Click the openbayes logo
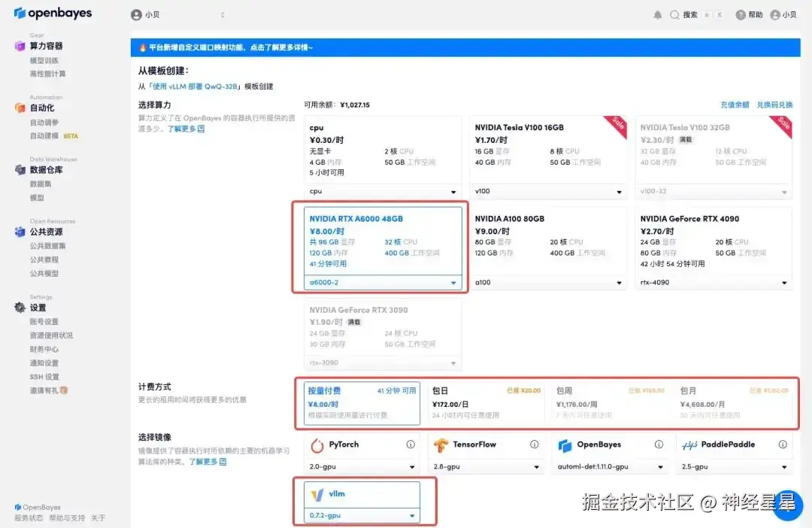812x528 pixels. click(53, 13)
